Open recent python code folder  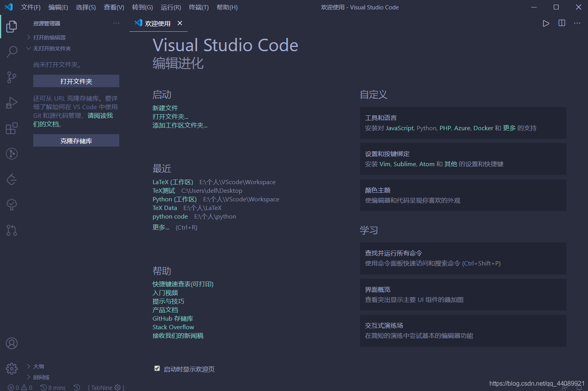170,216
